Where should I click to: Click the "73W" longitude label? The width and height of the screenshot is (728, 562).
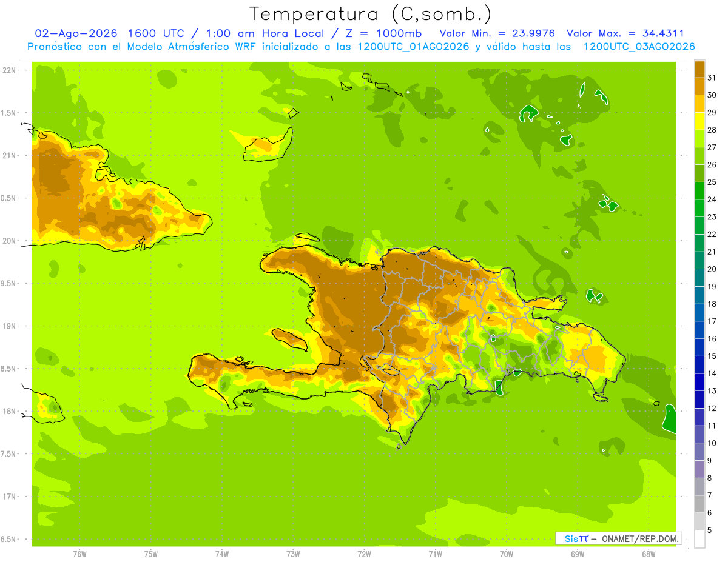293,554
